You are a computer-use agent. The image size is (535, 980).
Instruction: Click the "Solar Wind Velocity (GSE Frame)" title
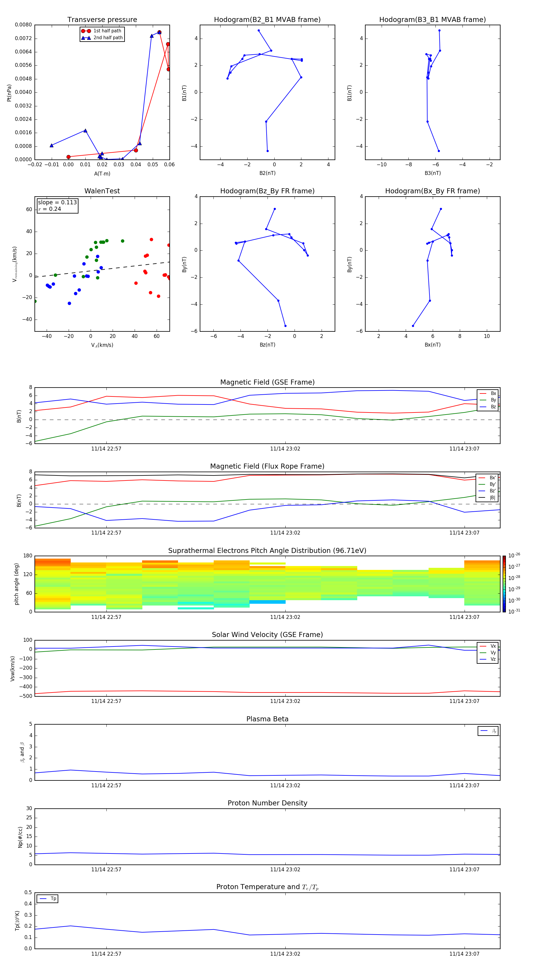[267, 635]
